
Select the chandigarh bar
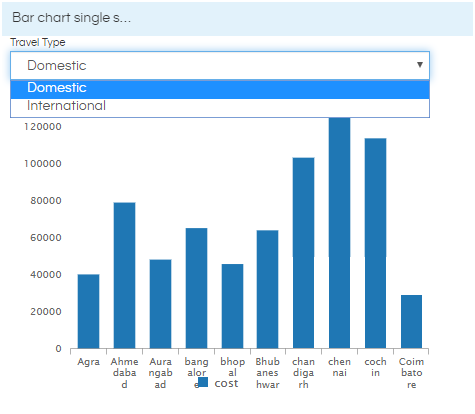tap(303, 253)
